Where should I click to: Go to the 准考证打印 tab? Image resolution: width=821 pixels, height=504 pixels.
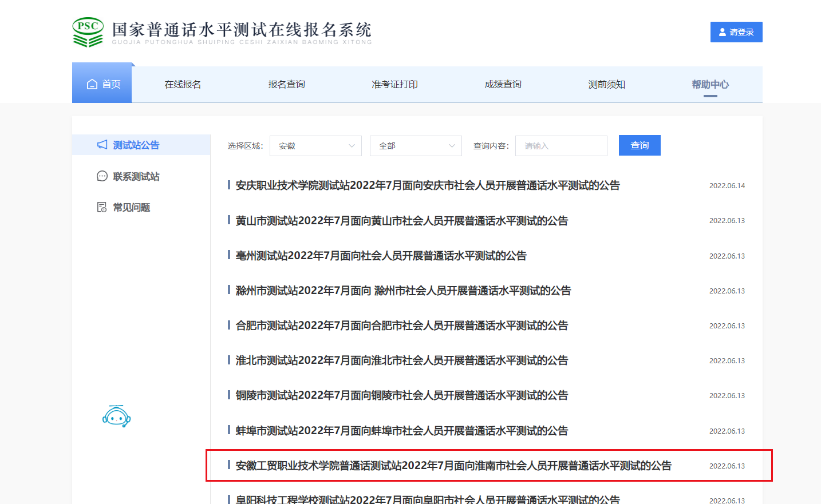[x=394, y=85]
